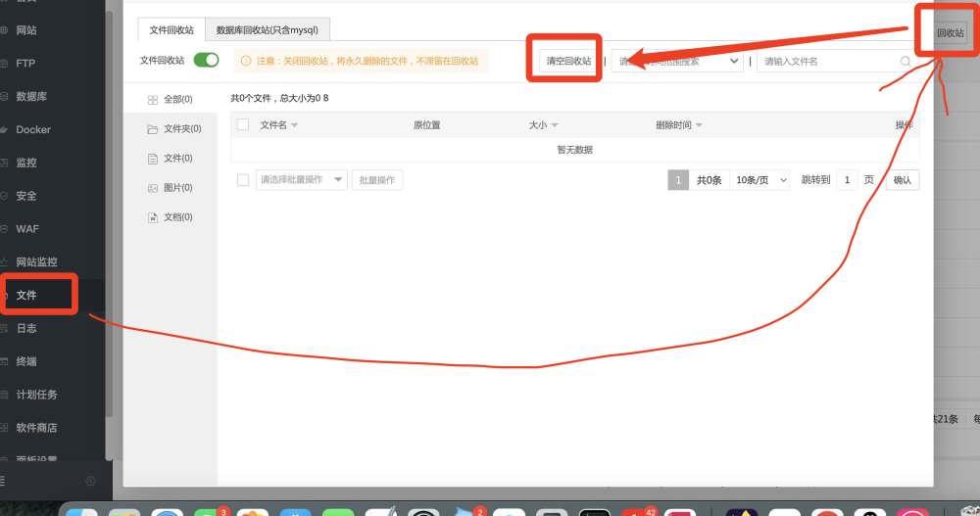Click the 共0条 total count text
The height and width of the screenshot is (516, 980).
(x=709, y=180)
